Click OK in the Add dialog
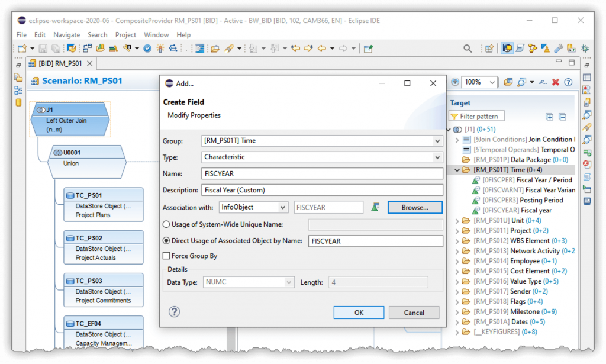The width and height of the screenshot is (606, 364). click(359, 313)
